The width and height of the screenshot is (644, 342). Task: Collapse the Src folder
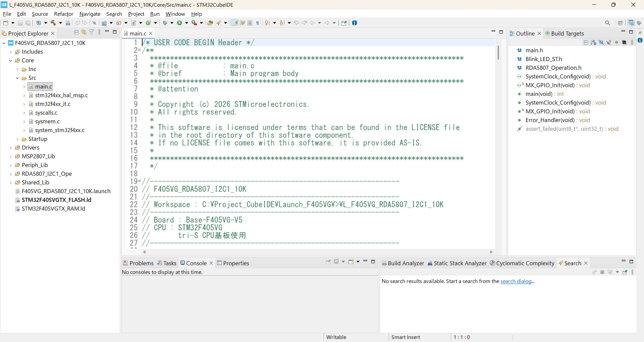pyautogui.click(x=17, y=78)
